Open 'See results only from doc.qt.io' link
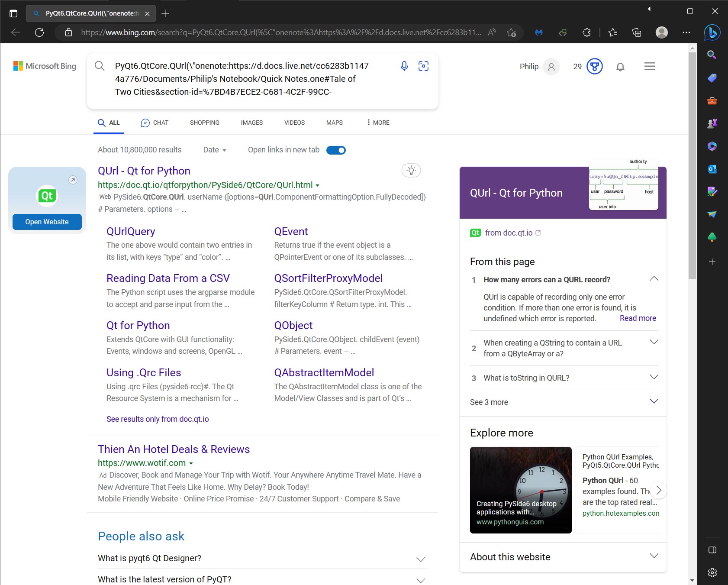Screen dimensions: 728x585 [158, 419]
